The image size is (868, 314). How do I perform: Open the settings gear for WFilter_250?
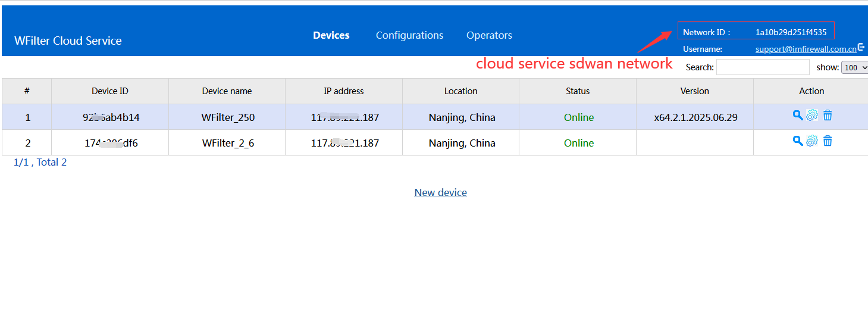(812, 116)
